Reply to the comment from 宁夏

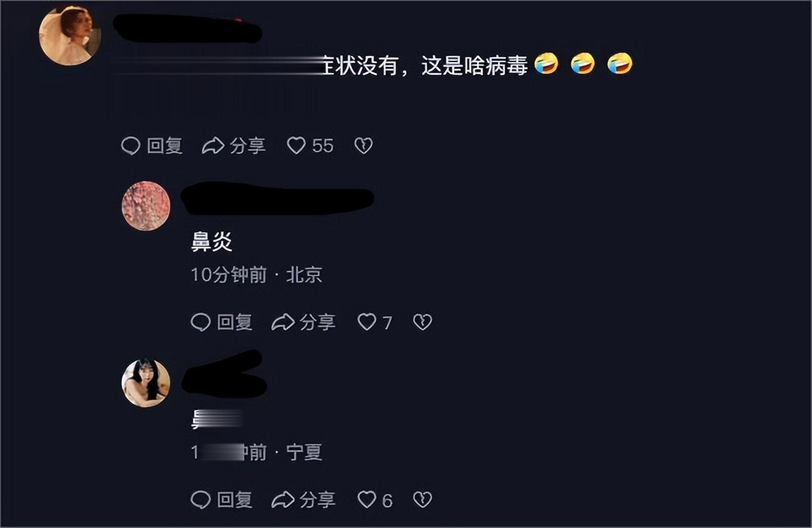coord(222,500)
